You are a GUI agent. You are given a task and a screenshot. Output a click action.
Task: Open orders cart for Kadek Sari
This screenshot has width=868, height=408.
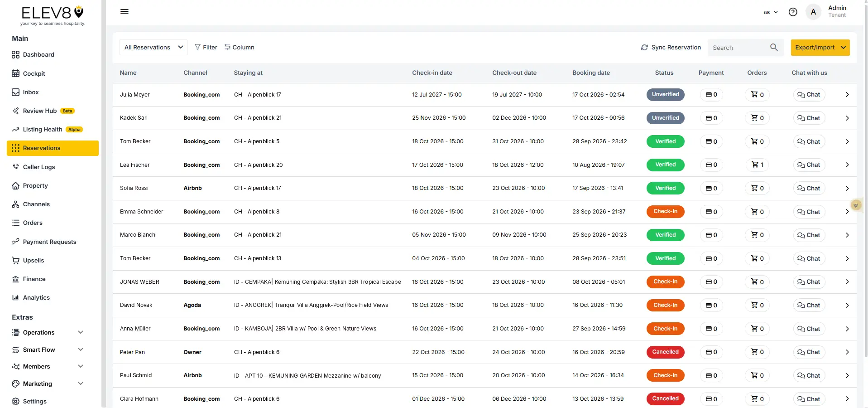click(x=758, y=118)
